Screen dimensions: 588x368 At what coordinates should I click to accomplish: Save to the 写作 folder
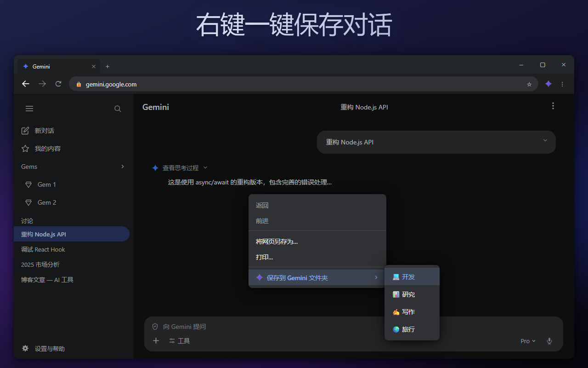412,312
